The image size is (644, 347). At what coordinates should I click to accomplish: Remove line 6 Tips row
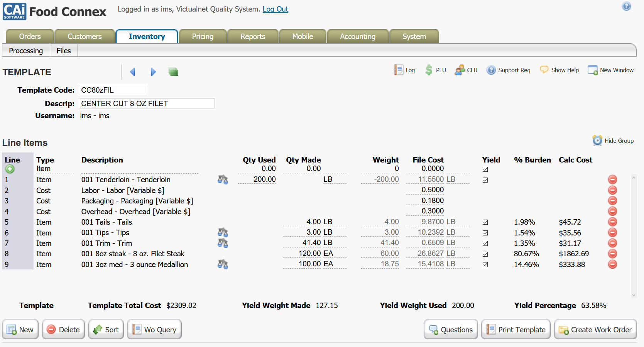(612, 232)
